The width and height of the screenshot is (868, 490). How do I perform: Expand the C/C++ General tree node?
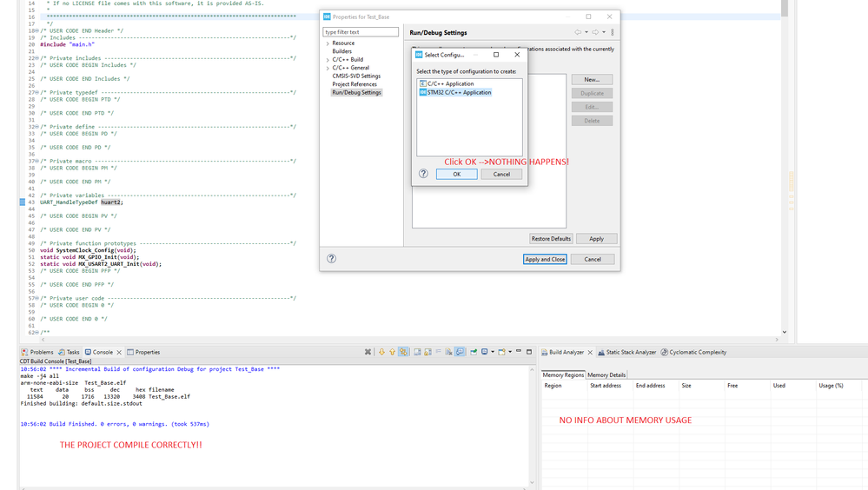pyautogui.click(x=328, y=68)
